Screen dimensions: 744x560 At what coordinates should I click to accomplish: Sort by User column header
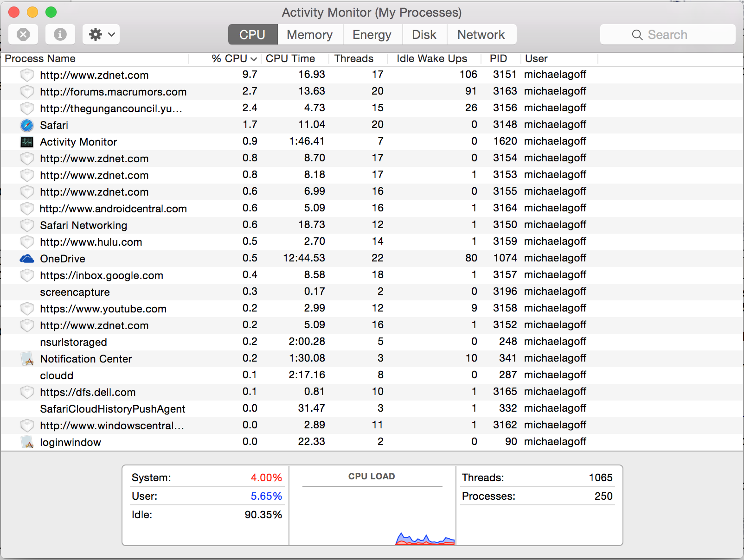[559, 59]
